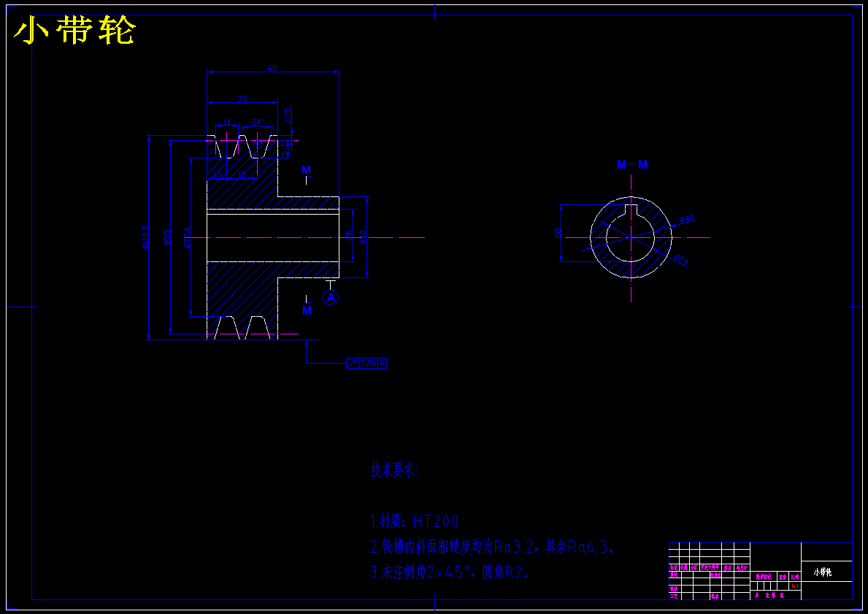Pick the ø40 dimension in M-M section

click(x=687, y=219)
